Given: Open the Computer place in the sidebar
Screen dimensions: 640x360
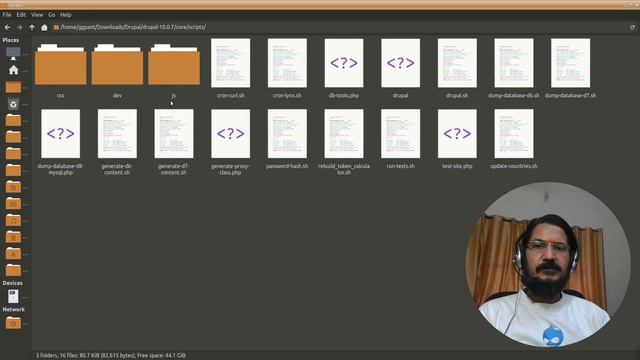Looking at the screenshot, I should [x=13, y=53].
